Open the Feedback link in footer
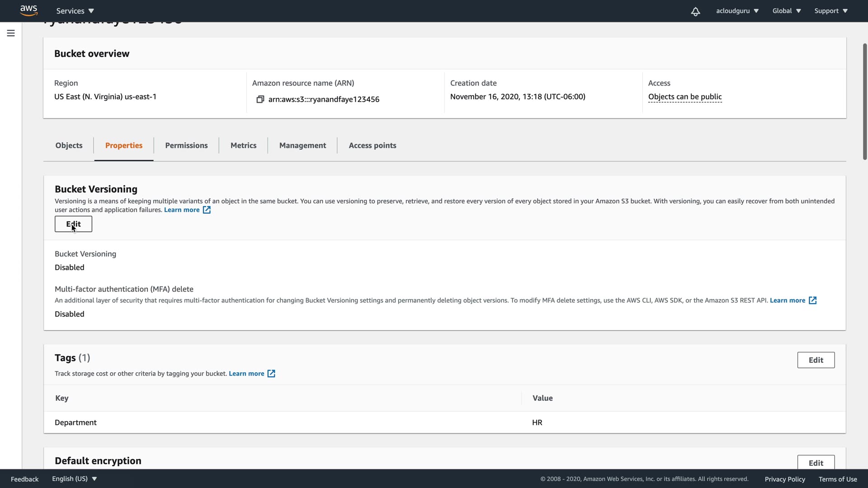This screenshot has height=488, width=868. pyautogui.click(x=24, y=479)
